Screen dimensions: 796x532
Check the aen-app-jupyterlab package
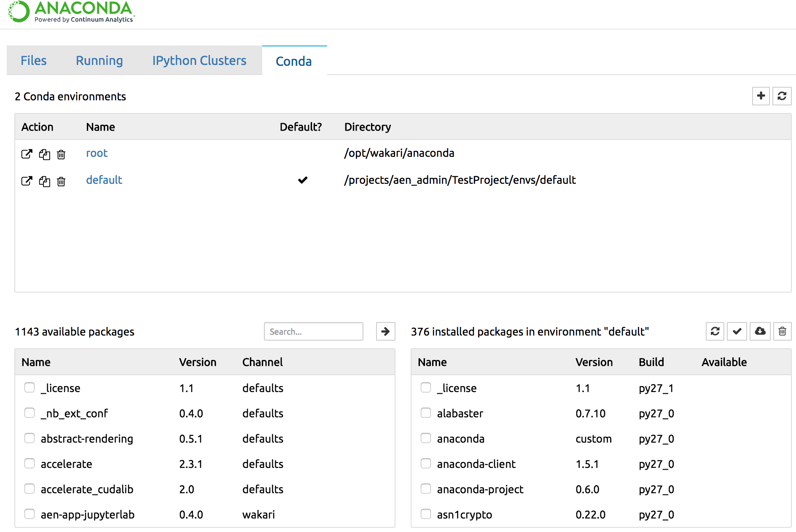pyautogui.click(x=30, y=514)
